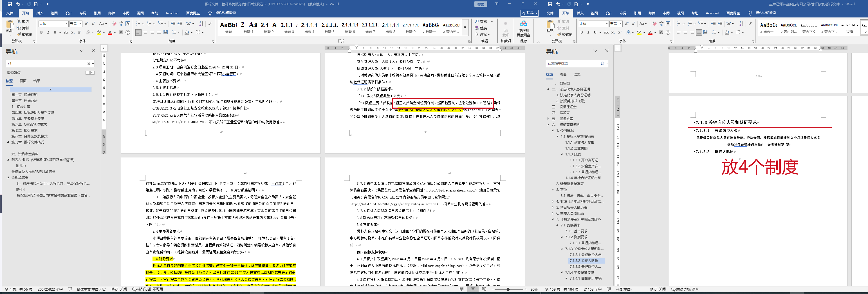Undo last action in the left Word window
This screenshot has width=868, height=294.
[x=18, y=4]
